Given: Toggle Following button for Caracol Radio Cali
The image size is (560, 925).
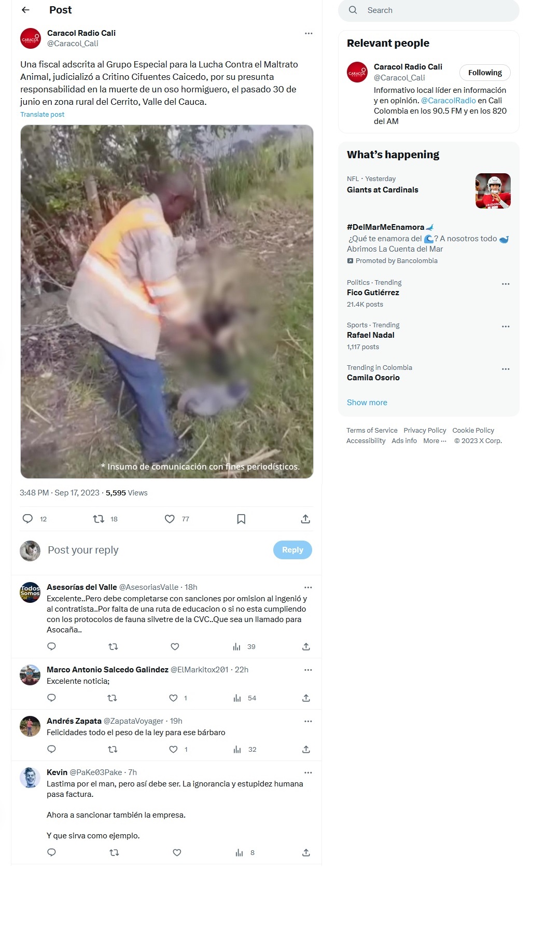Looking at the screenshot, I should (485, 73).
